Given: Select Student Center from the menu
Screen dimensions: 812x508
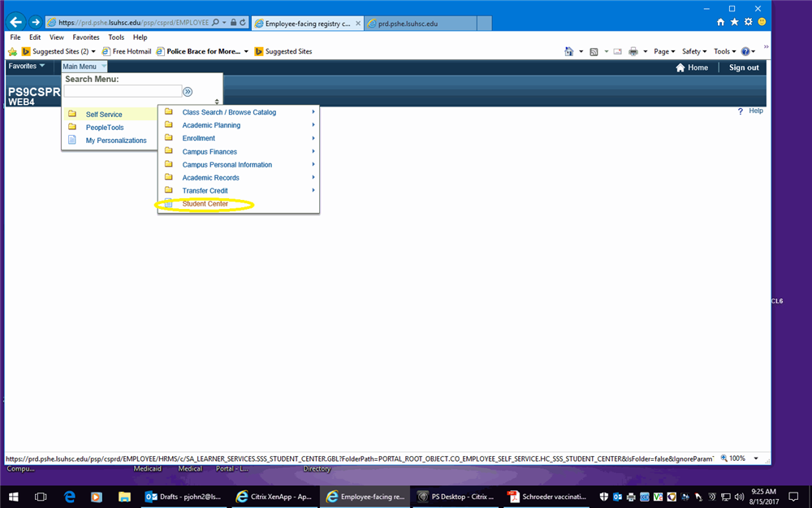Looking at the screenshot, I should click(x=205, y=204).
